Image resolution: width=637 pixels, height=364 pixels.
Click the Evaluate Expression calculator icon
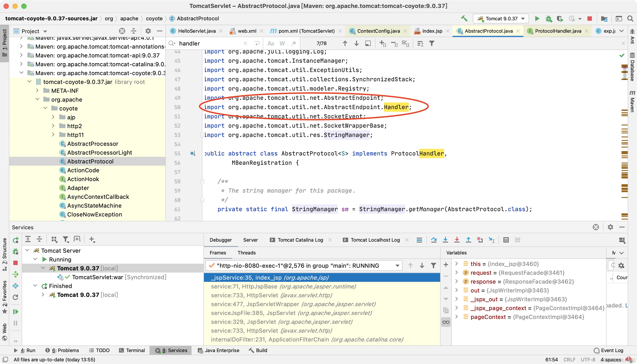[506, 240]
